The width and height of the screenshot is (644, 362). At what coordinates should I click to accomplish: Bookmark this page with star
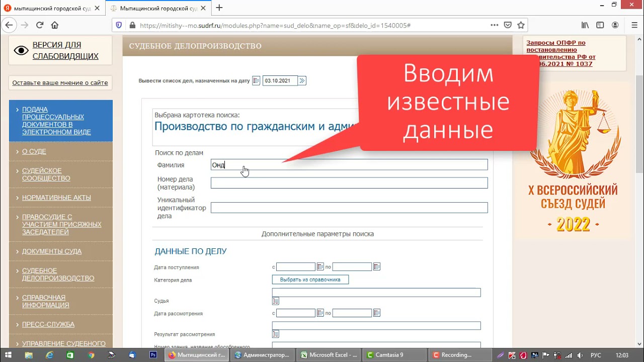(521, 25)
